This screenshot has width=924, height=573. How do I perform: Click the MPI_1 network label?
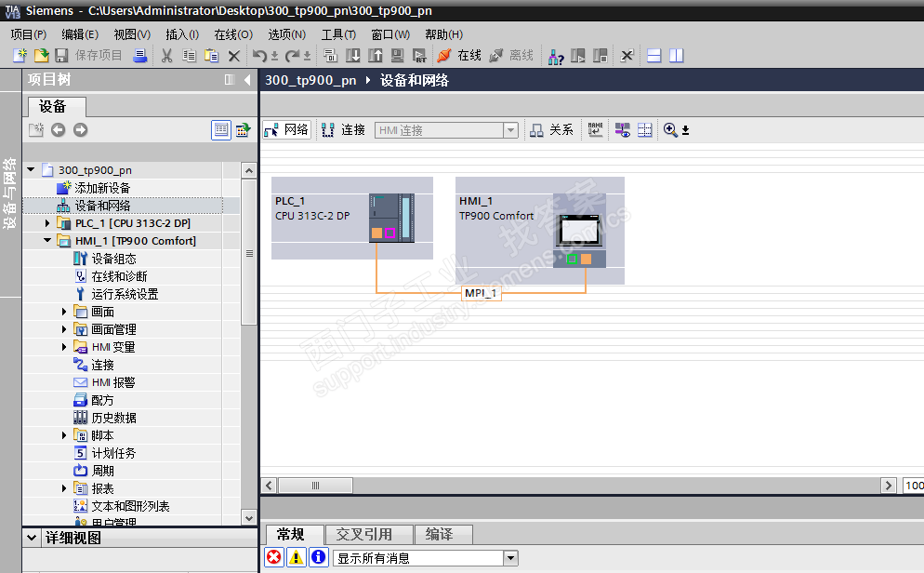481,293
